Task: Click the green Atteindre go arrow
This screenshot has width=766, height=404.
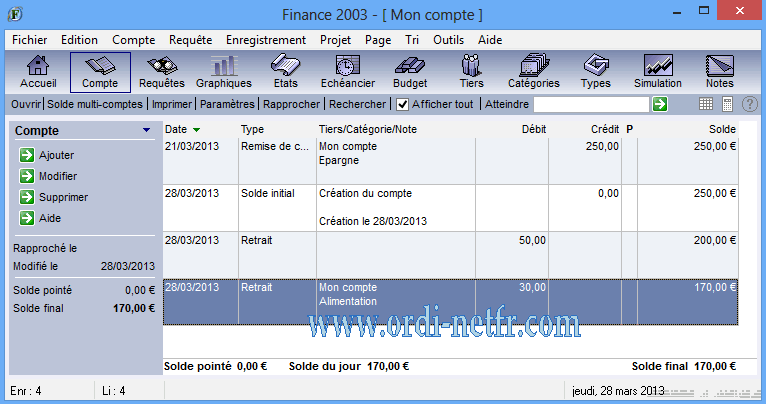Action: pos(660,104)
